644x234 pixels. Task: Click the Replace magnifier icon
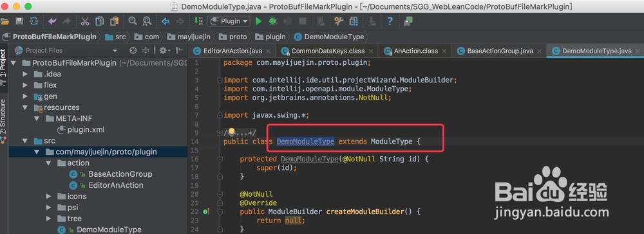pyautogui.click(x=147, y=21)
